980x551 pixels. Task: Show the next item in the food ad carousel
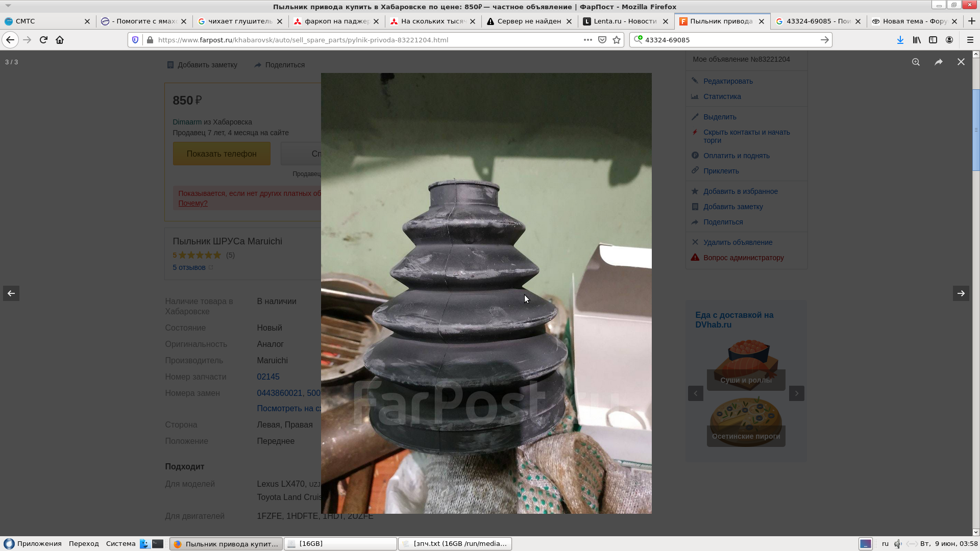[796, 393]
